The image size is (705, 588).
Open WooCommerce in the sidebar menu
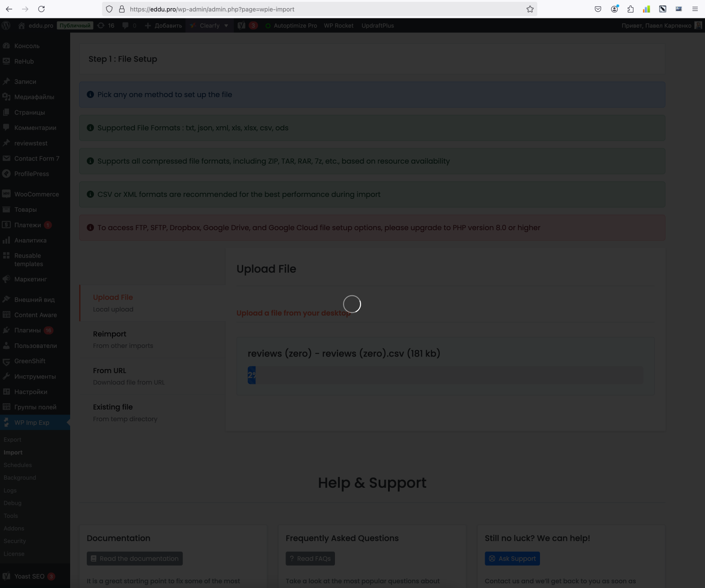[36, 194]
